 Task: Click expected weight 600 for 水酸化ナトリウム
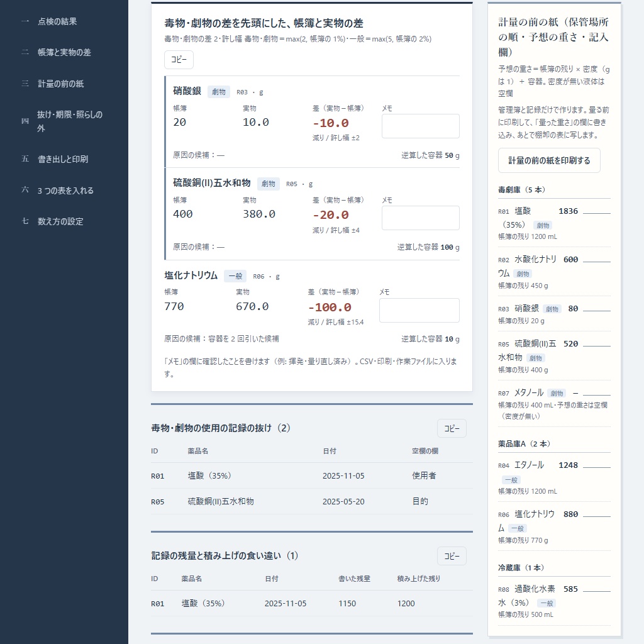point(570,260)
